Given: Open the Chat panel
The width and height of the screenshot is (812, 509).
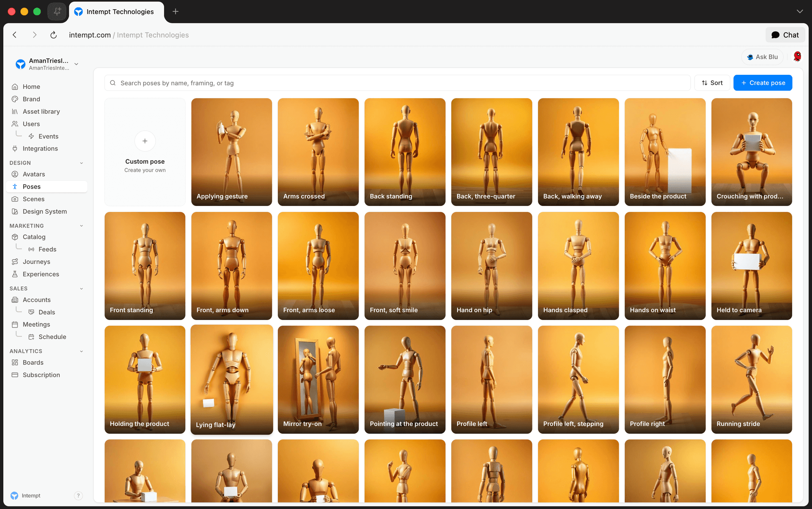Looking at the screenshot, I should [x=785, y=35].
